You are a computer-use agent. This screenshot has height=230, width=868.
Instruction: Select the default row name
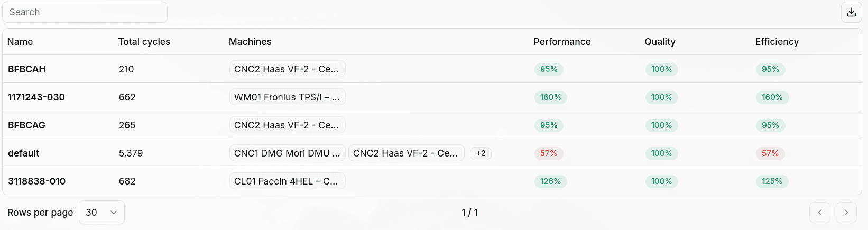(24, 153)
